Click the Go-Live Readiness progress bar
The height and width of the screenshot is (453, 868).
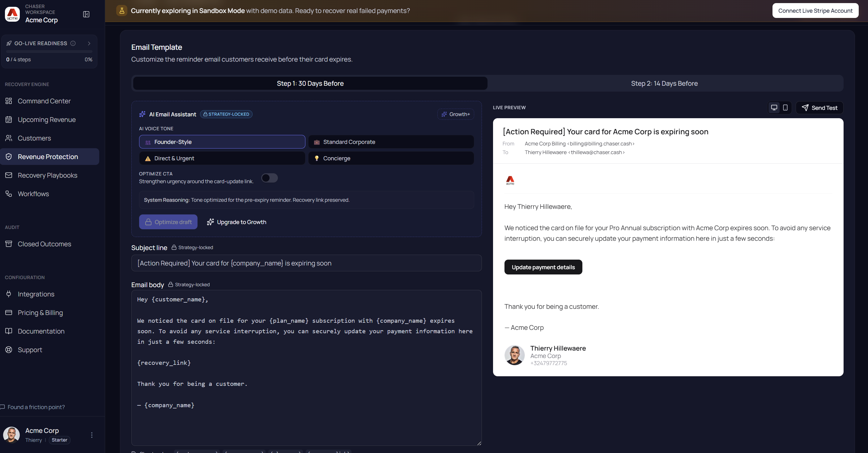point(49,52)
